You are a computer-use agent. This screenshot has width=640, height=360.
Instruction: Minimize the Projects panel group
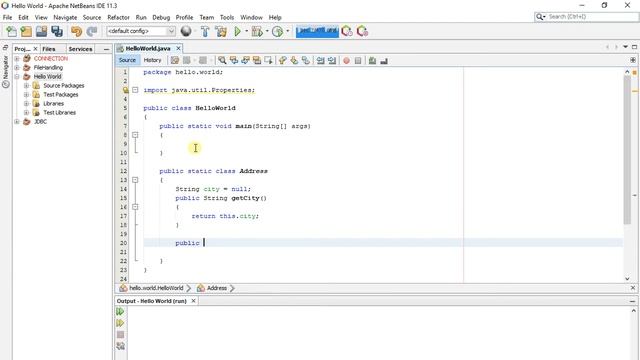point(107,49)
